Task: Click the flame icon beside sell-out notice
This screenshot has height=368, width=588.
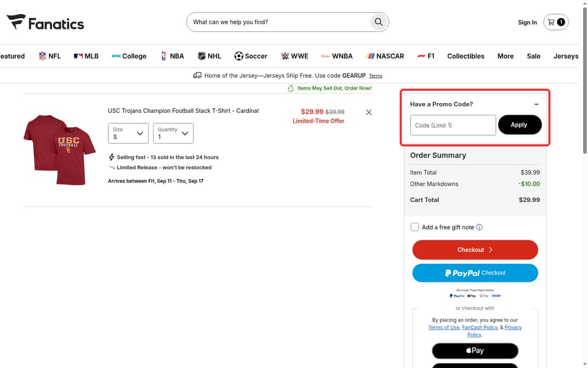Action: [290, 88]
